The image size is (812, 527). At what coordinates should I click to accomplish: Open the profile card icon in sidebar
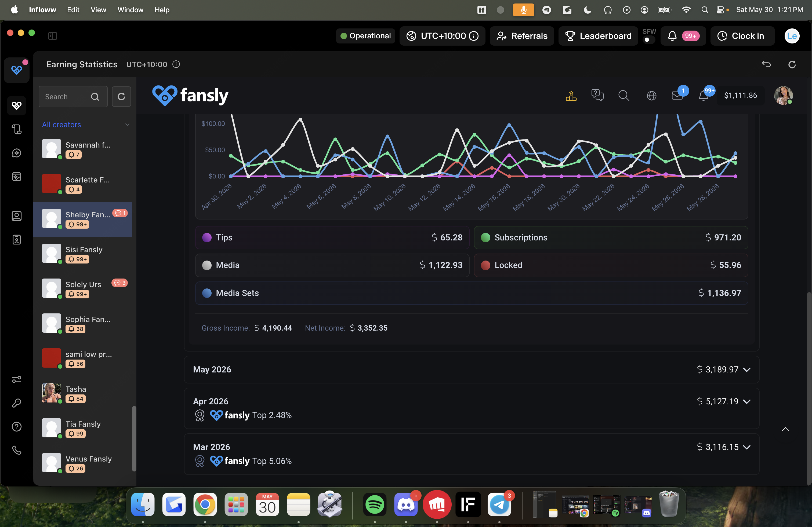pos(17,216)
